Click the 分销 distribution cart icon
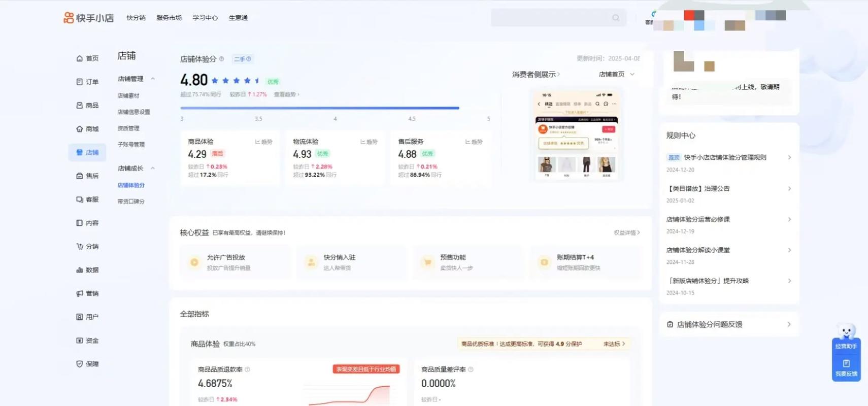 (80, 247)
